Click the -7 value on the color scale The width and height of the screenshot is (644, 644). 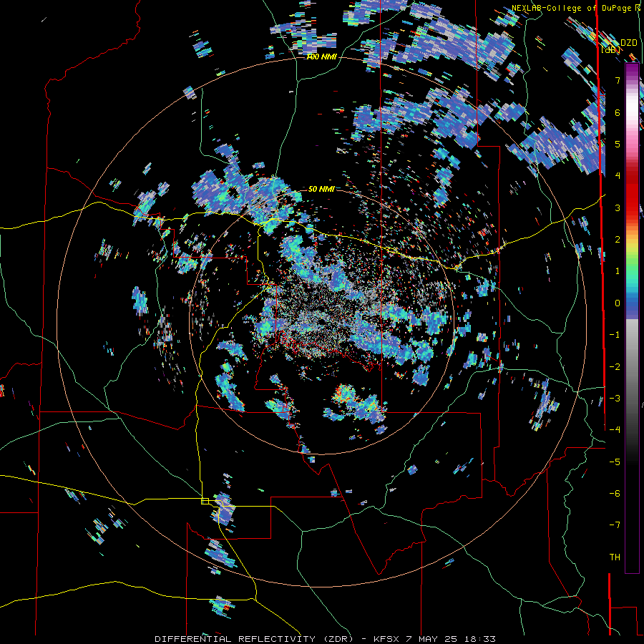point(615,525)
